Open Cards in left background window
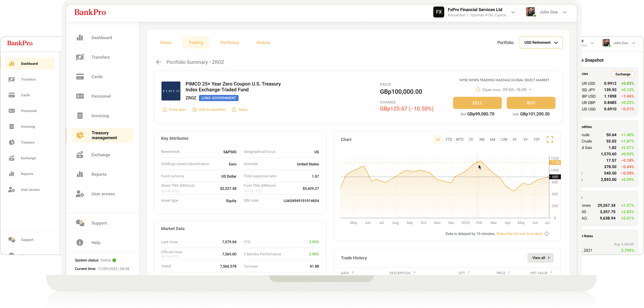This screenshot has width=644, height=308. coord(25,95)
